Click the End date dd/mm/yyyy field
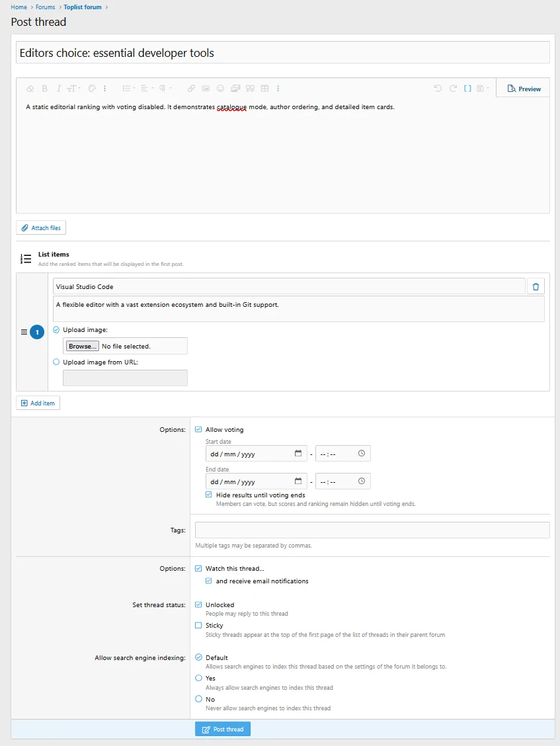The width and height of the screenshot is (560, 746). coord(257,481)
